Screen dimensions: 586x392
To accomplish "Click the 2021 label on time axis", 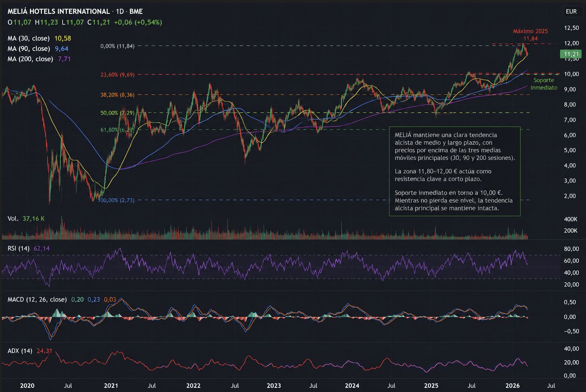I will [x=111, y=386].
